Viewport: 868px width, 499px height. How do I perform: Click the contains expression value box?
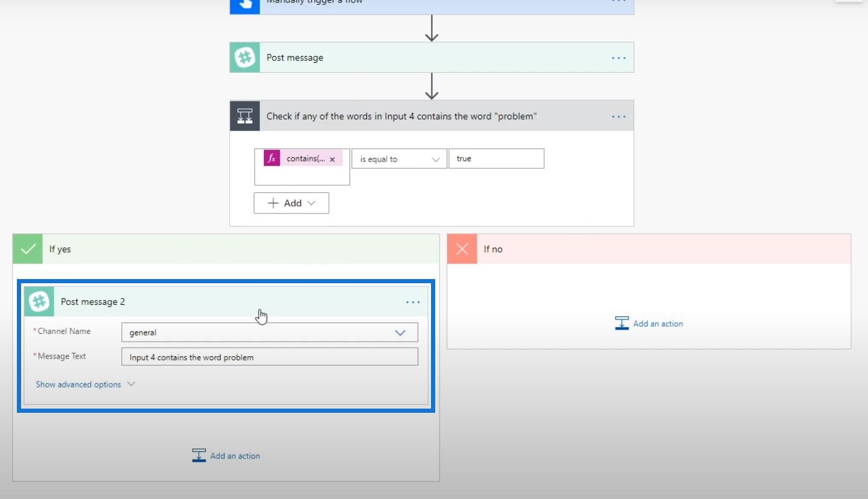[302, 167]
